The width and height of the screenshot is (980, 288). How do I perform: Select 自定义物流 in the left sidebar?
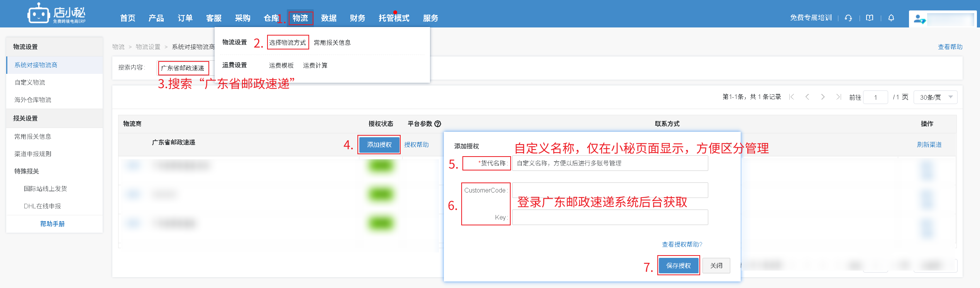point(30,82)
